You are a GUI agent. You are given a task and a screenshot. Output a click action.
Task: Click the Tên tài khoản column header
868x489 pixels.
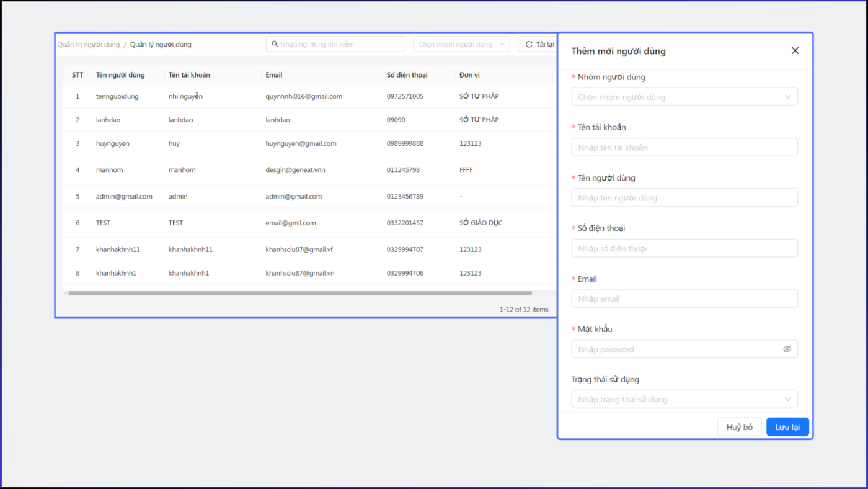pos(189,75)
